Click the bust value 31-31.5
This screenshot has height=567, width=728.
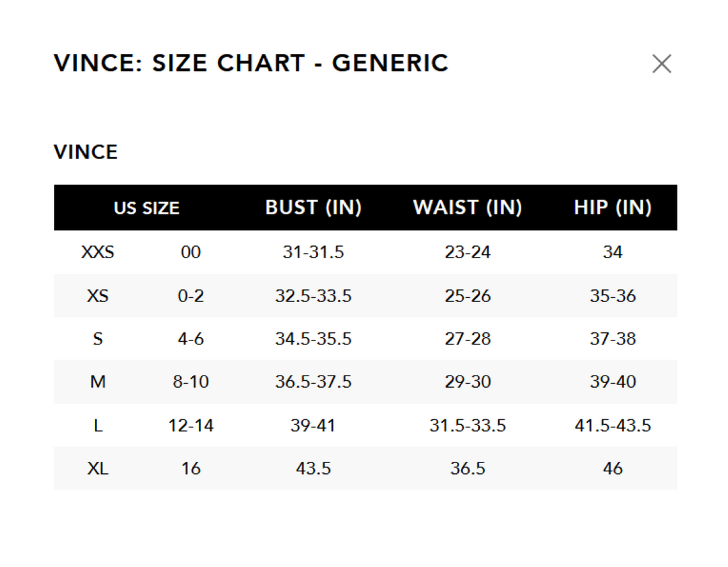coord(313,252)
